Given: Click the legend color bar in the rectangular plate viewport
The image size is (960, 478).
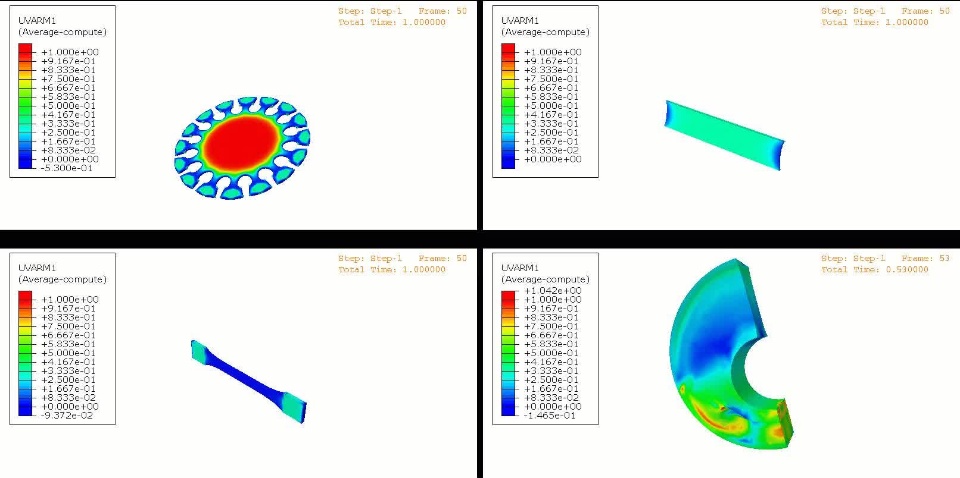Looking at the screenshot, I should click(508, 106).
